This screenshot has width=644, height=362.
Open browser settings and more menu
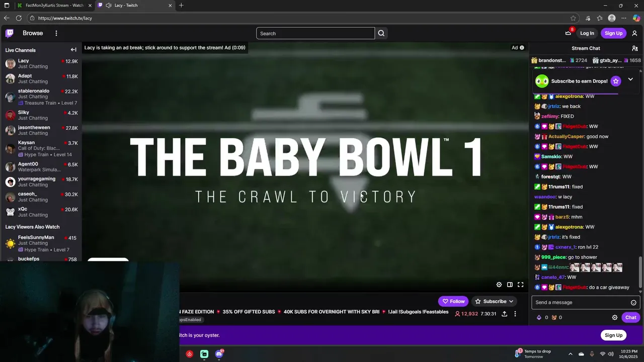624,18
